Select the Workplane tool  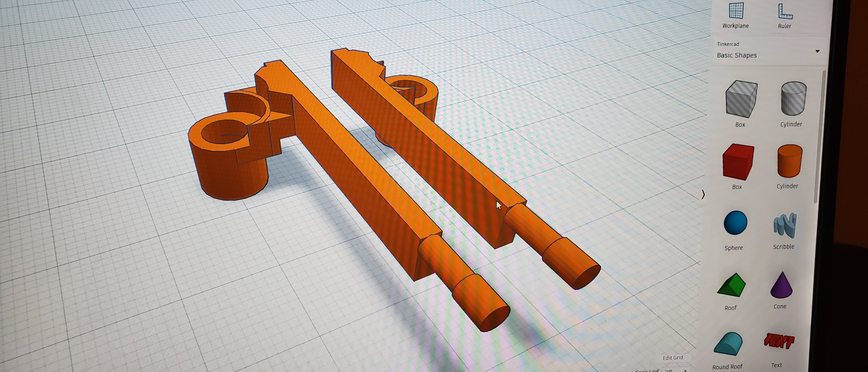[x=736, y=15]
